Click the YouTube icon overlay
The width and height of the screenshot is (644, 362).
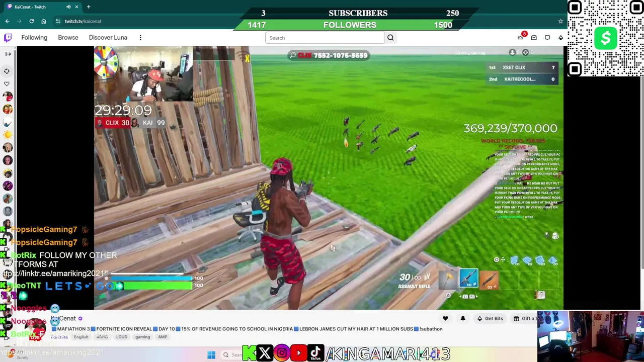point(299,353)
